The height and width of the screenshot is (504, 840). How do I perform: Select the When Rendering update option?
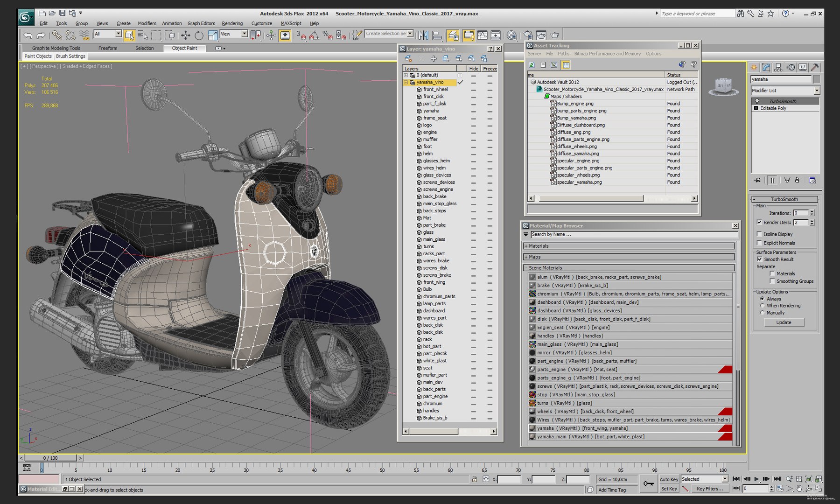pyautogui.click(x=762, y=306)
